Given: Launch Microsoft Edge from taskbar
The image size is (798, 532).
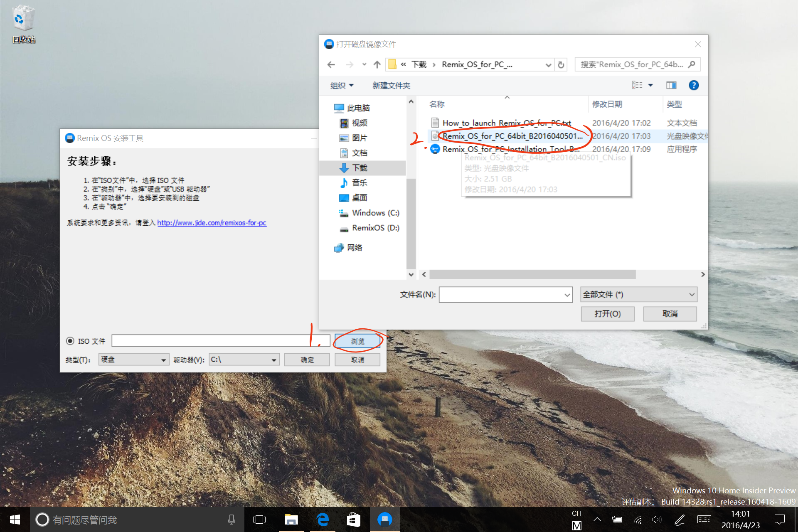Looking at the screenshot, I should (x=323, y=520).
